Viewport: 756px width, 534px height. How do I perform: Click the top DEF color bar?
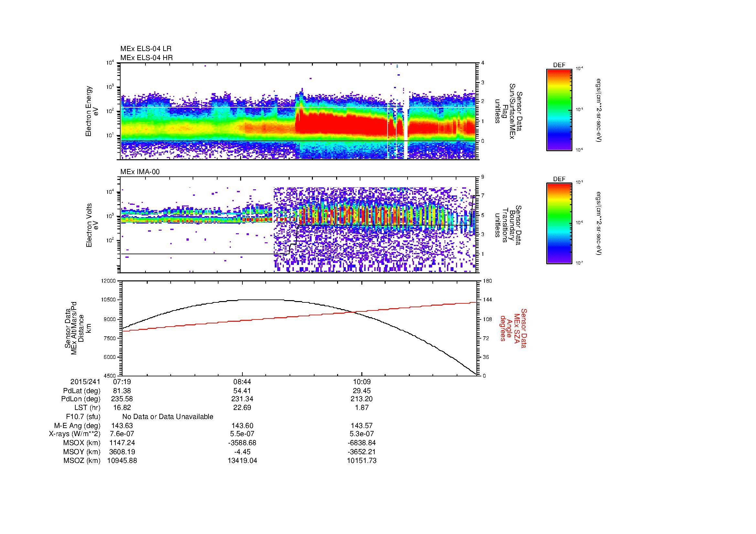click(559, 110)
